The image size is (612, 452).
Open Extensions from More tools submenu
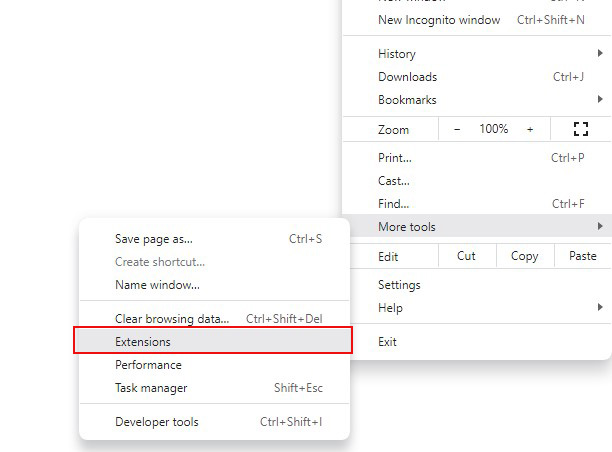[x=213, y=341]
